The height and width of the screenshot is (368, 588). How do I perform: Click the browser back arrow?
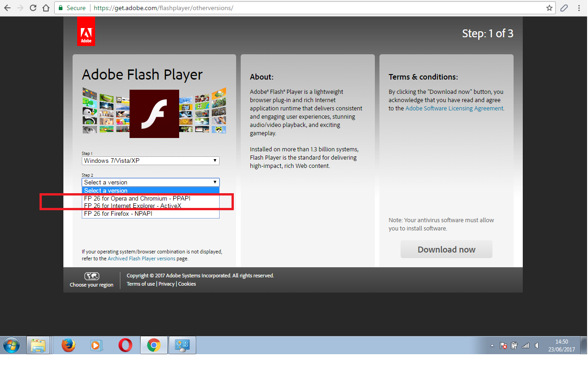pos(7,8)
